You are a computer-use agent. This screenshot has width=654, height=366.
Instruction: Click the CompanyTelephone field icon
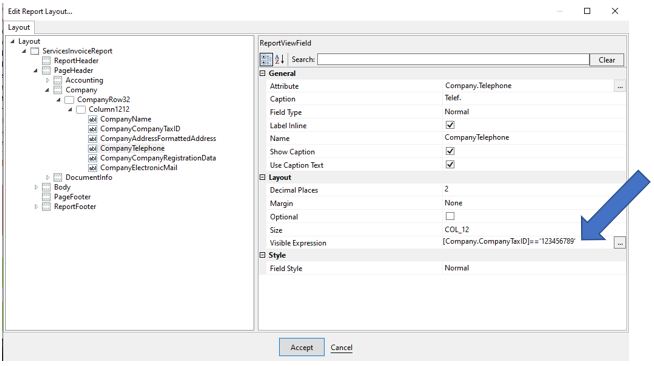[x=93, y=148]
